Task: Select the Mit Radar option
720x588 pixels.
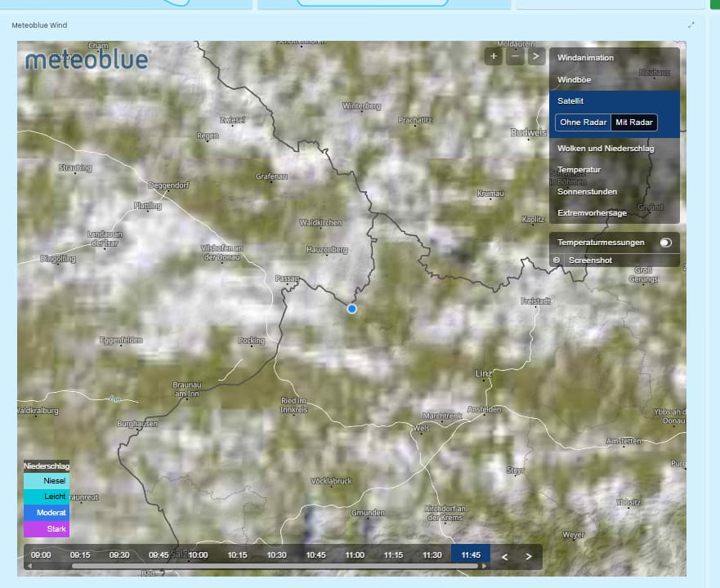Action: 634,122
